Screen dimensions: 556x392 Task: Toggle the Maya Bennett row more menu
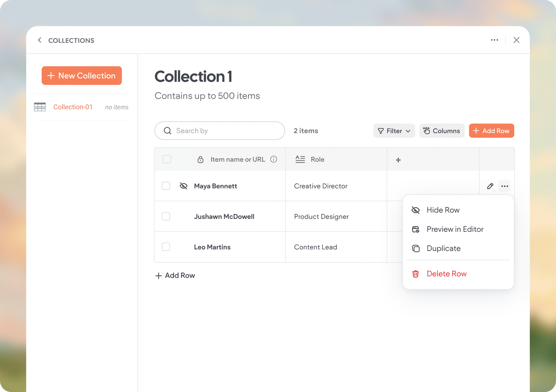[x=505, y=186]
